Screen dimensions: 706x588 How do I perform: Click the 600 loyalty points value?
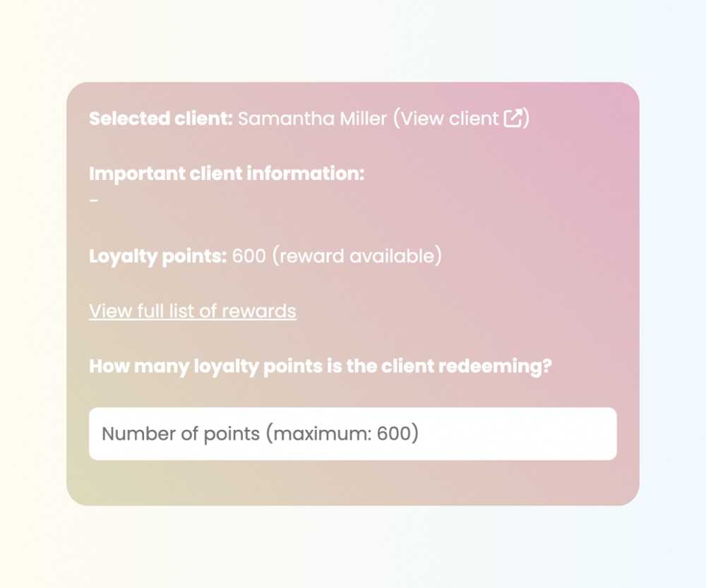(249, 256)
